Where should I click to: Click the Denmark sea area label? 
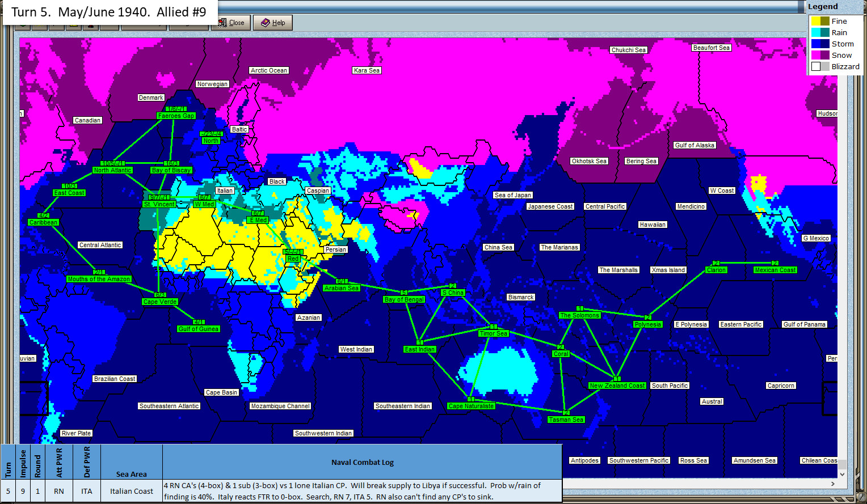[x=151, y=98]
